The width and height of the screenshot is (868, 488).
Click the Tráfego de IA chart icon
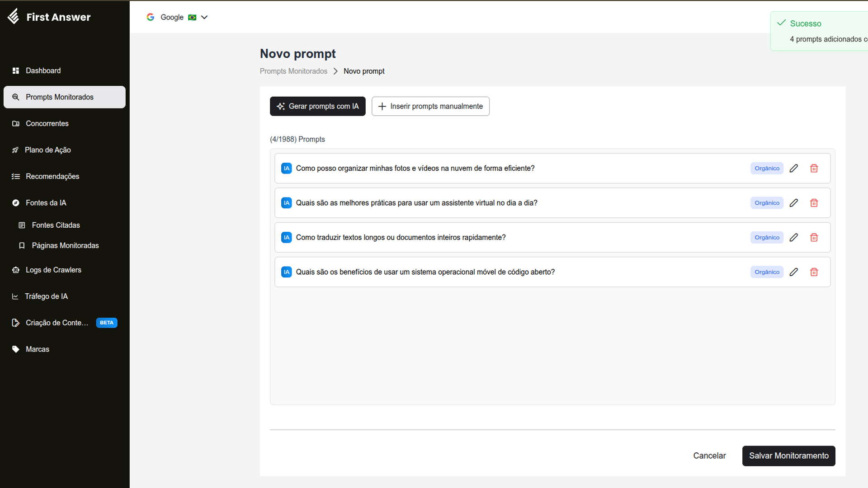coord(15,296)
